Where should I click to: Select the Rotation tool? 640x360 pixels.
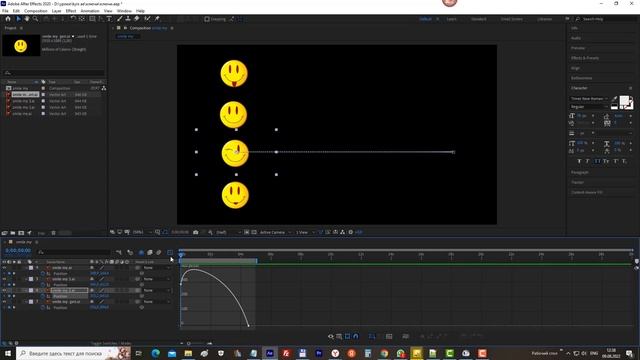pos(73,19)
